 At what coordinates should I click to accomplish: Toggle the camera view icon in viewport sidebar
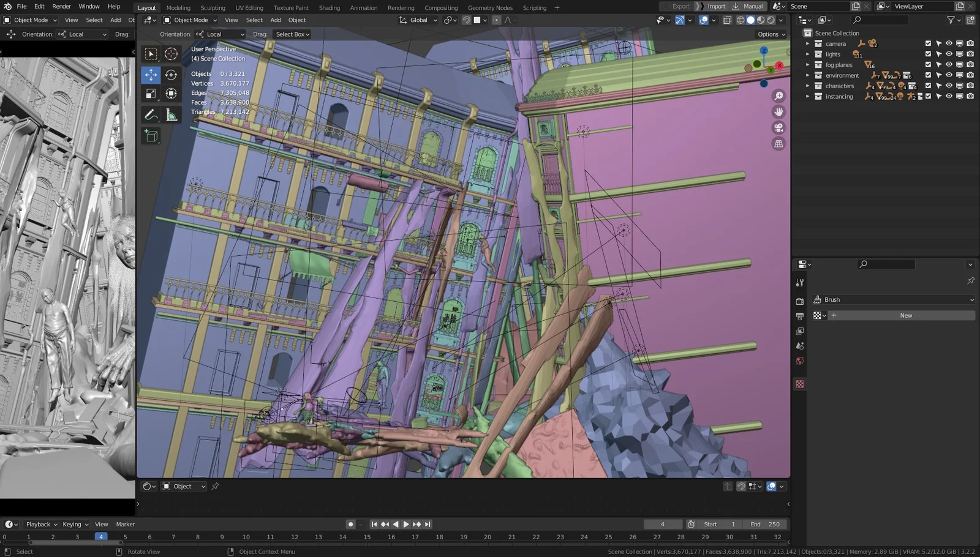tap(778, 127)
